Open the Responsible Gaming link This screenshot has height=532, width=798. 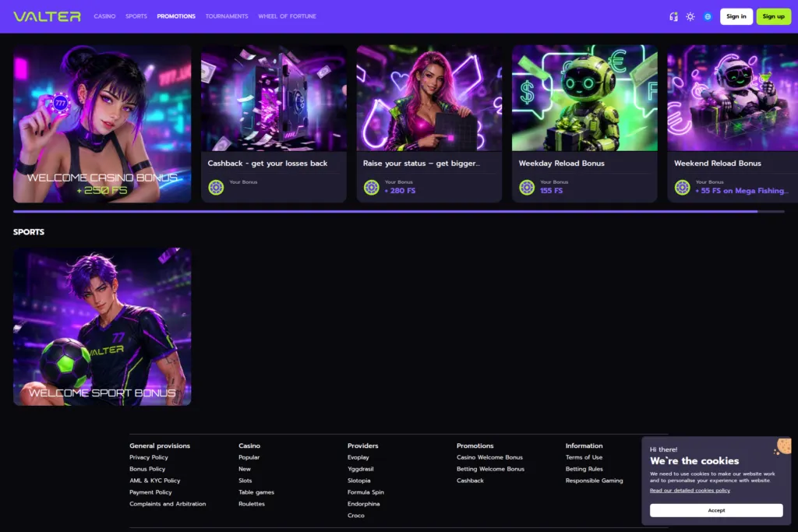pyautogui.click(x=594, y=481)
